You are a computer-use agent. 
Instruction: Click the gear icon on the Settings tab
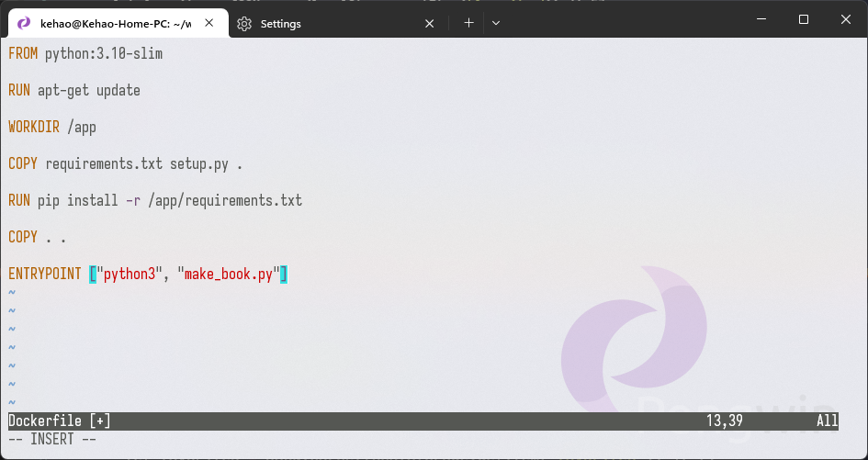[x=244, y=24]
